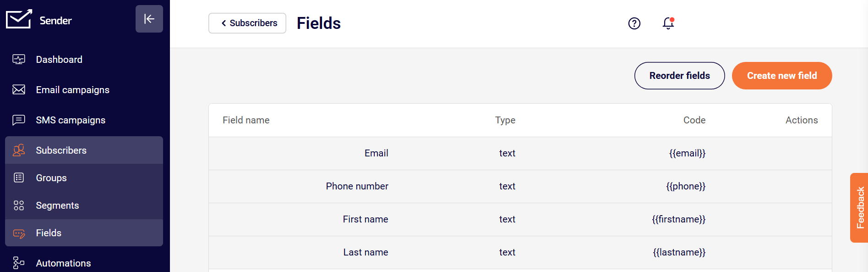Click the Subscribers people icon
The image size is (868, 272).
(x=19, y=150)
